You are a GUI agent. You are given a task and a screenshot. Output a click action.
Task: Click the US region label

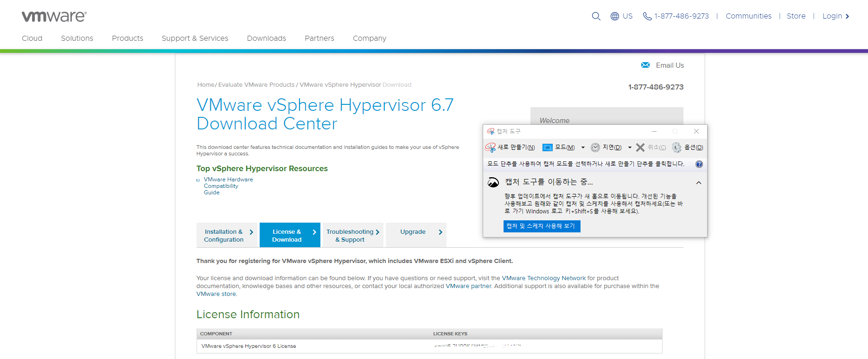[627, 16]
